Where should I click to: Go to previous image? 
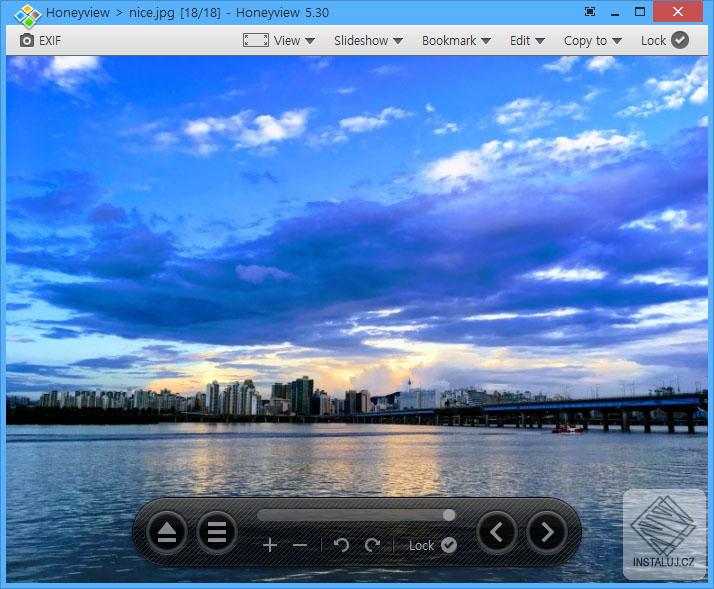click(497, 532)
